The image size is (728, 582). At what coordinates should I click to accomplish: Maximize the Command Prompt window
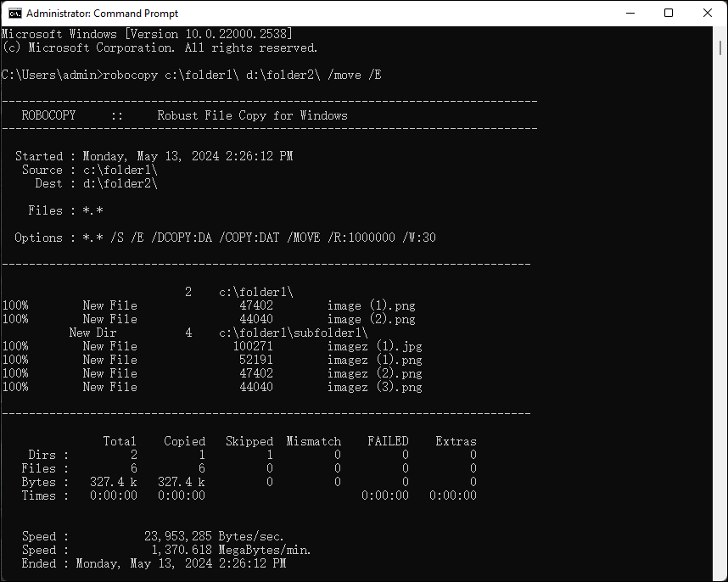(x=668, y=13)
